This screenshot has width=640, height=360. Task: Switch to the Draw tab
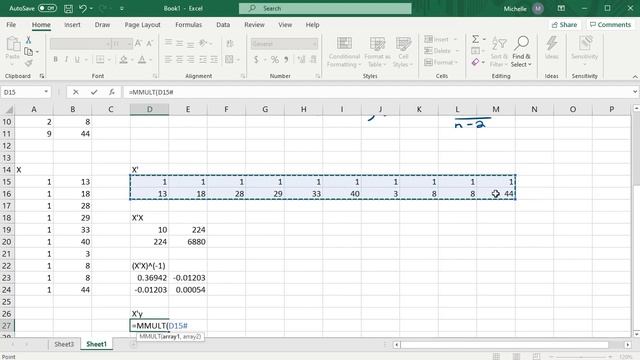[x=102, y=25]
